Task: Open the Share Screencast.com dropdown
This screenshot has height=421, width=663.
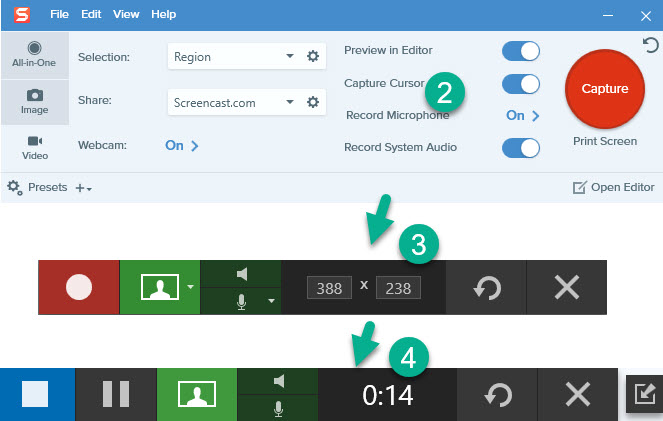Action: pos(234,102)
